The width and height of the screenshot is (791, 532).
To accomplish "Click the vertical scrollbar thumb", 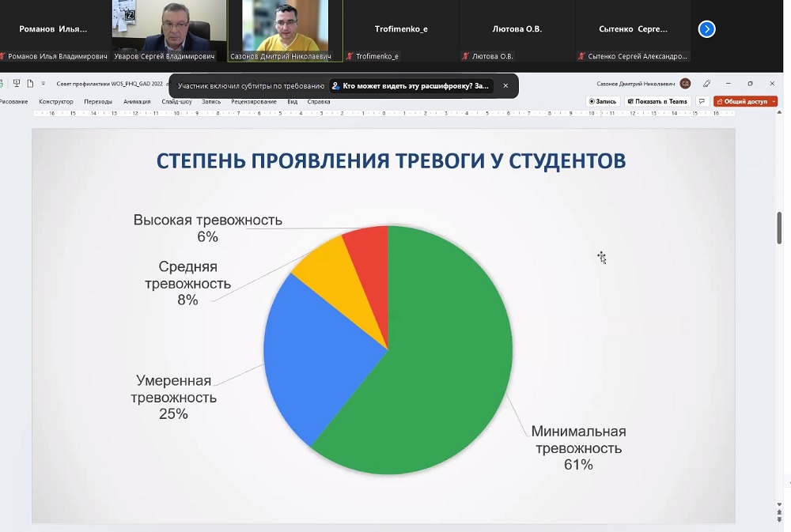I will point(779,228).
